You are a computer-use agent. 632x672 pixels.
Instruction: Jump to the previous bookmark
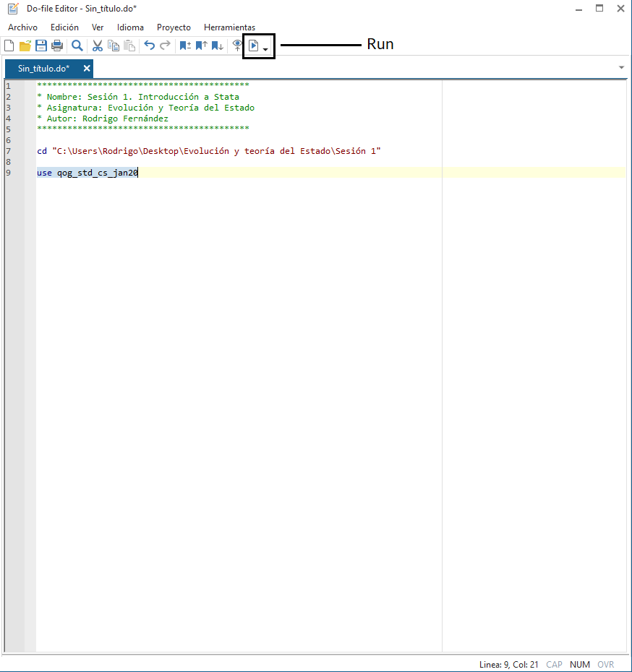[x=201, y=46]
